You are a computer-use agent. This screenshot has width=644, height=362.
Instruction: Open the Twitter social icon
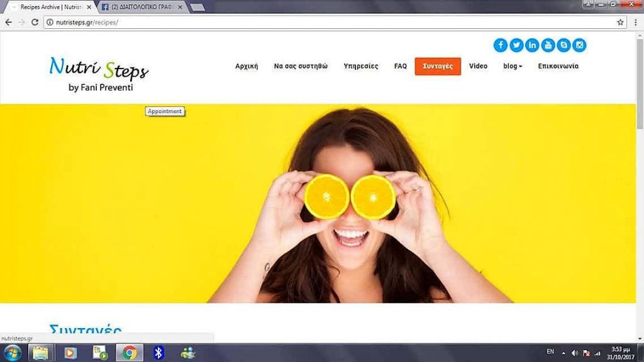[516, 45]
